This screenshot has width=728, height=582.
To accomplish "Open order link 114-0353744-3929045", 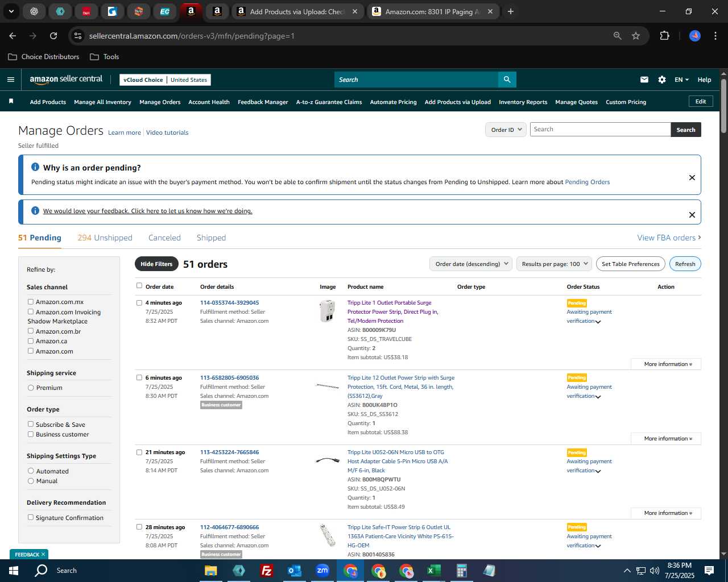I will [x=229, y=303].
